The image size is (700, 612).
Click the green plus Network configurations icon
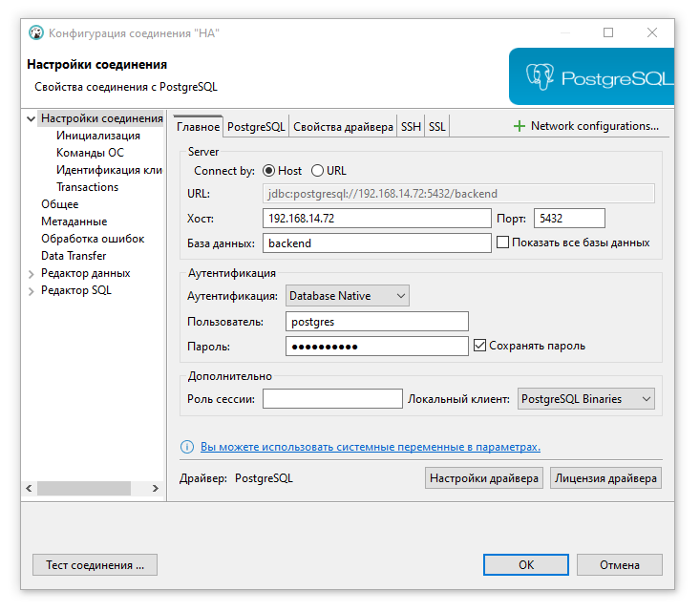(520, 126)
